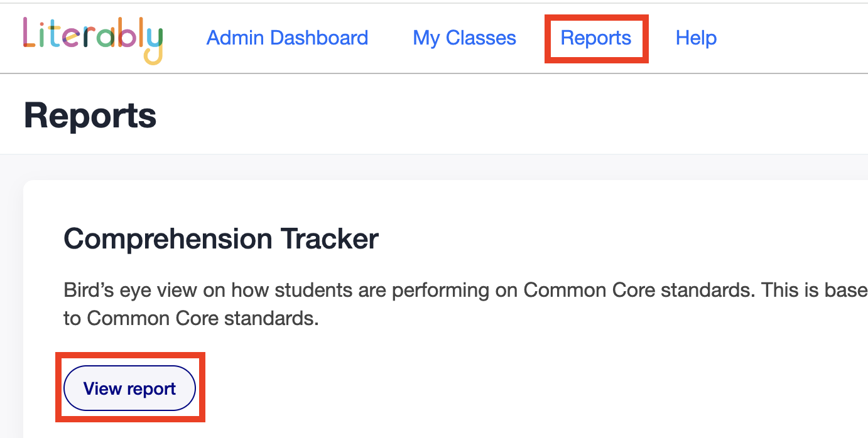This screenshot has width=868, height=438.
Task: Open the Help page
Action: [x=696, y=38]
